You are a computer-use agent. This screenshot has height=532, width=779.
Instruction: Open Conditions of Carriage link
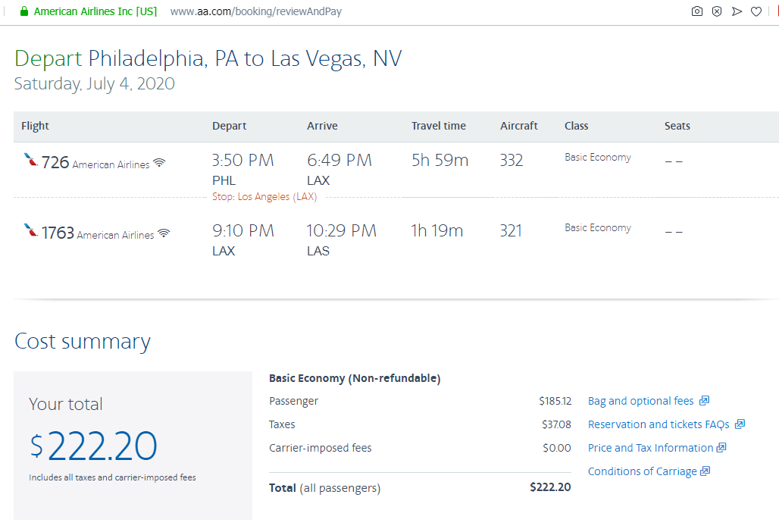coord(642,471)
